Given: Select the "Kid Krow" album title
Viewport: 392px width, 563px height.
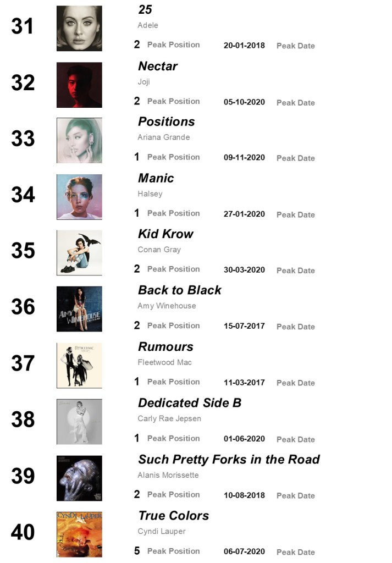Looking at the screenshot, I should pyautogui.click(x=165, y=234).
